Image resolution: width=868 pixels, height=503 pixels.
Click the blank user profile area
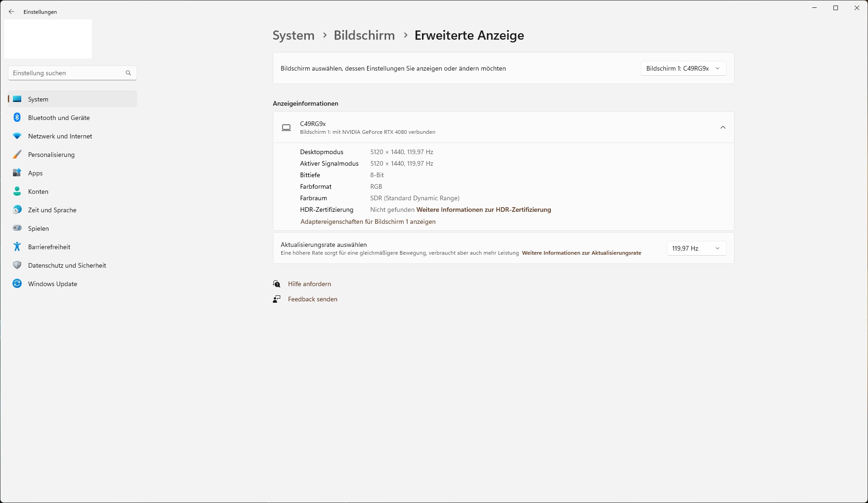(48, 39)
